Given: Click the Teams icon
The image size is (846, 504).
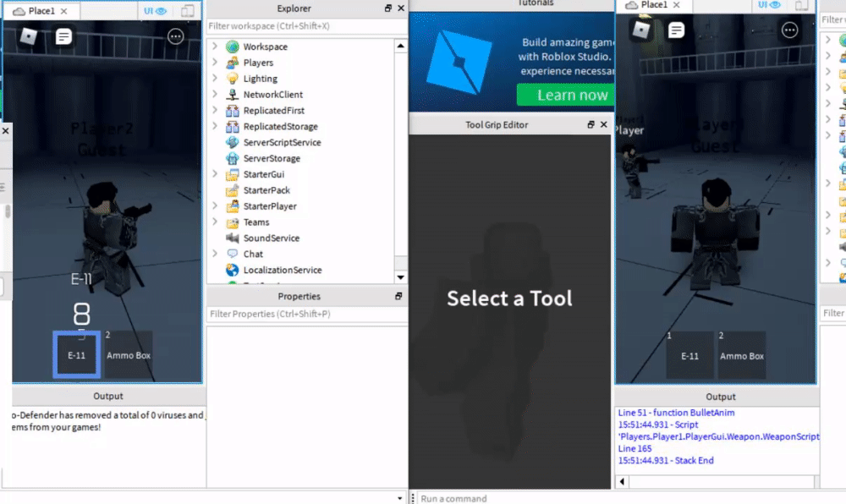Looking at the screenshot, I should tap(233, 222).
